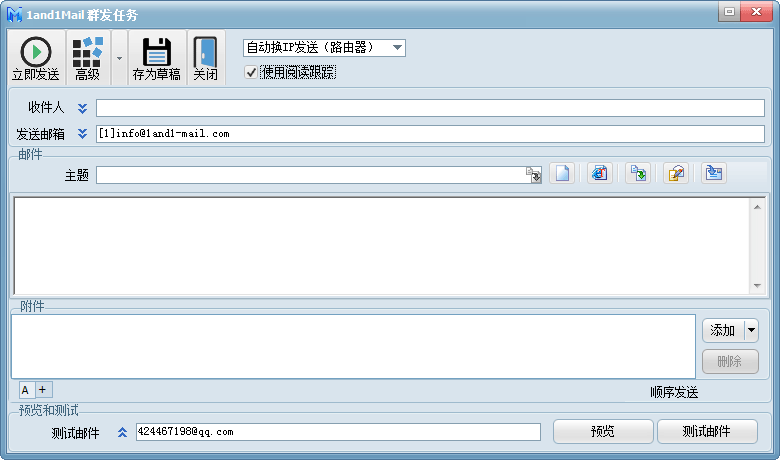Screen dimensions: 780x460
Task: Add a new variant with the + button
Action: pyautogui.click(x=43, y=390)
